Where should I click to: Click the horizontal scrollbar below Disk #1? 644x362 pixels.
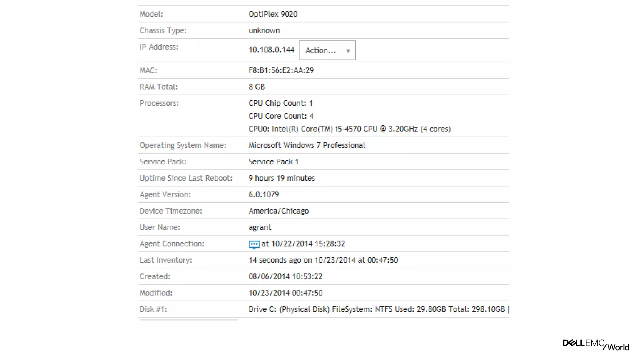click(x=189, y=320)
